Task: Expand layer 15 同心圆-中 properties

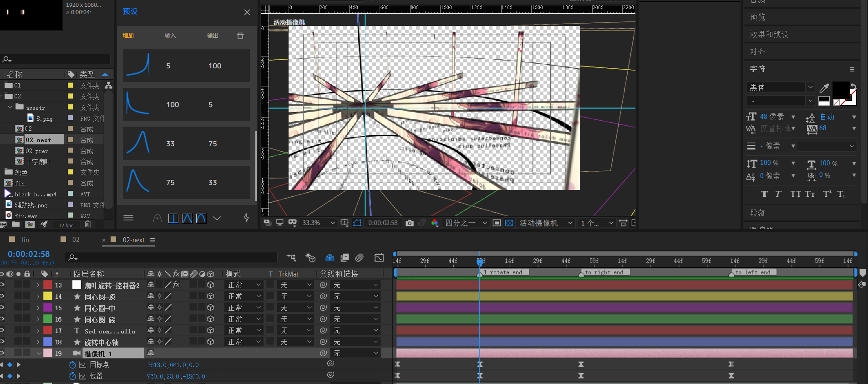Action: coord(38,308)
